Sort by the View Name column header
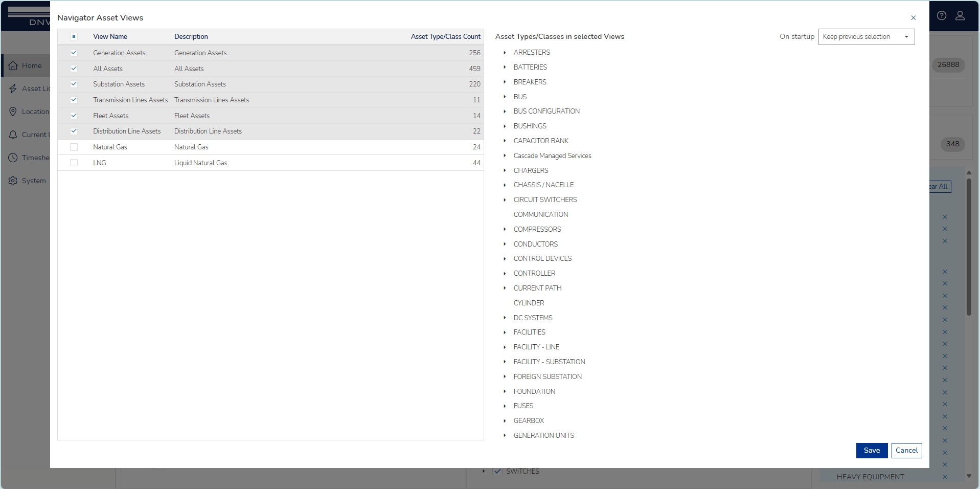The width and height of the screenshot is (980, 489). coord(110,37)
